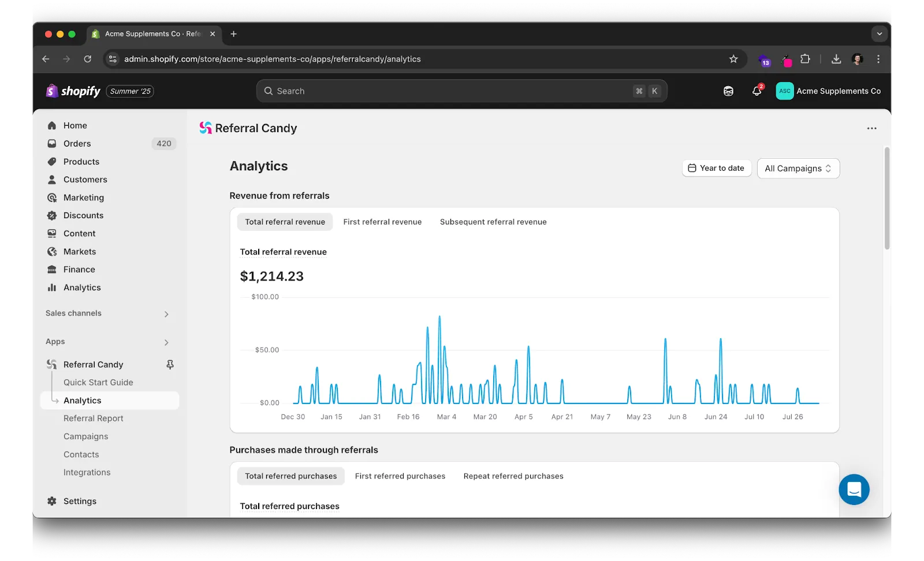Image resolution: width=924 pixels, height=561 pixels.
Task: Open the Settings gear
Action: pos(51,501)
